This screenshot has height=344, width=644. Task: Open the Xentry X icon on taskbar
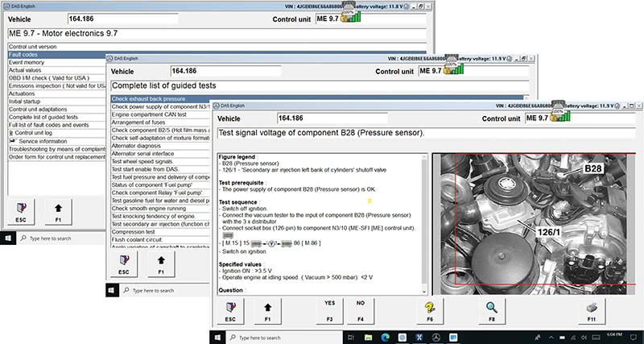[419, 338]
